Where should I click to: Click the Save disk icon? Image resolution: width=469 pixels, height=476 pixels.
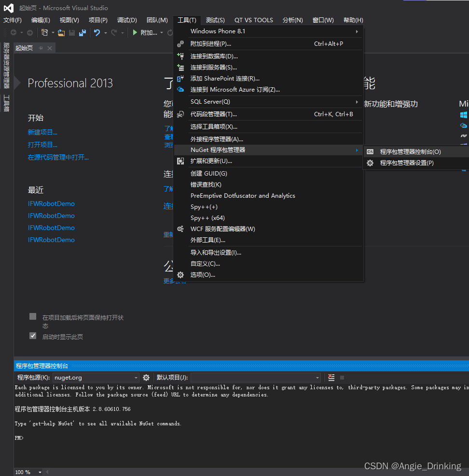(72, 32)
